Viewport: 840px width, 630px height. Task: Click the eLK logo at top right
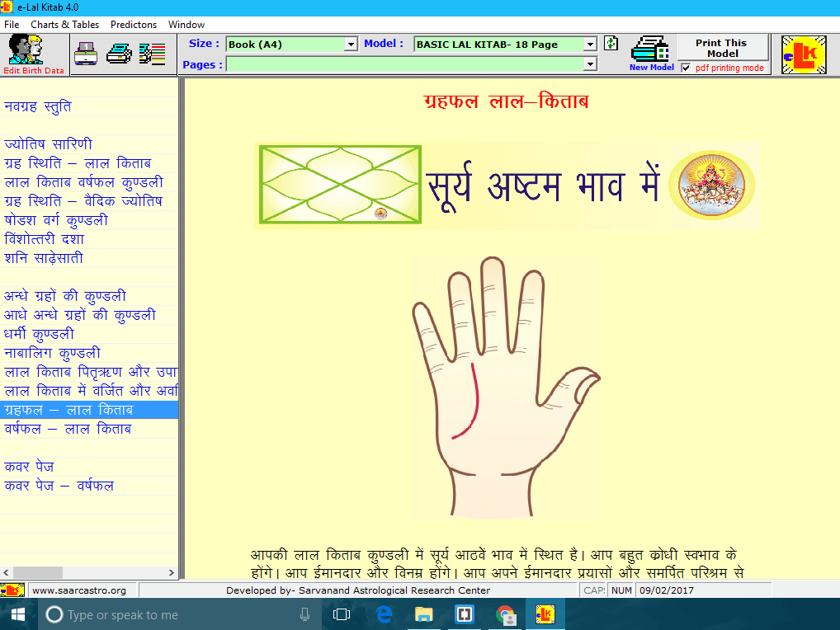(x=804, y=54)
